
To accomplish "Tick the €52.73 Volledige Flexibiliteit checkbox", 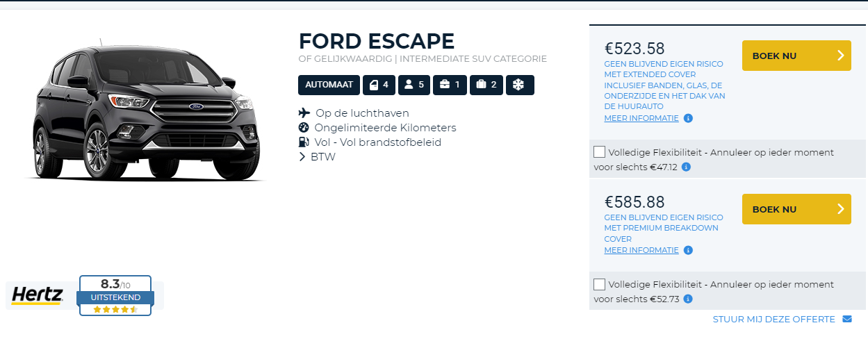I will (600, 284).
